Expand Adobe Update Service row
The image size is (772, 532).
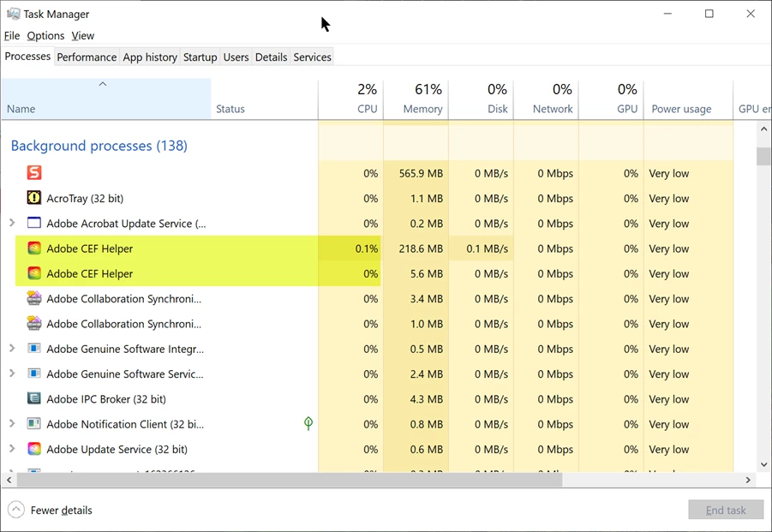coord(12,449)
